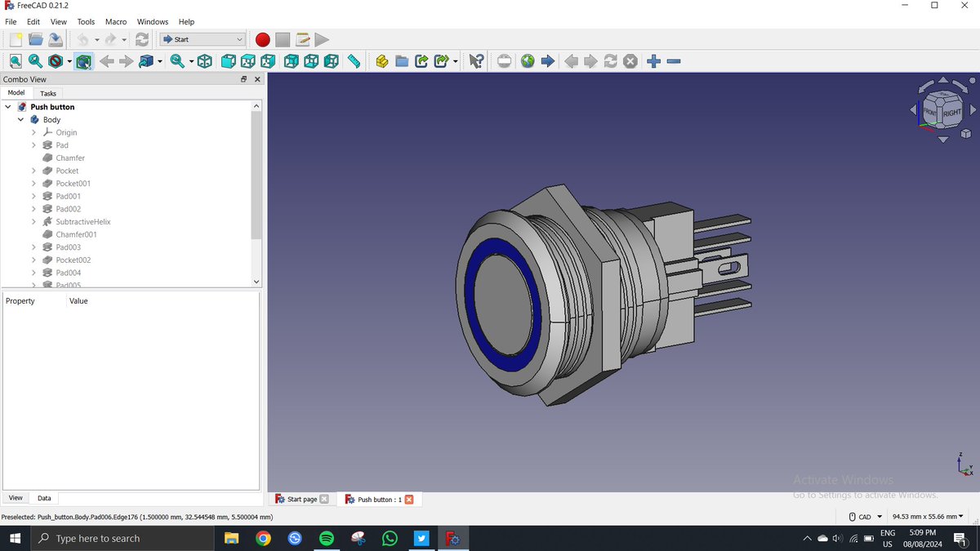This screenshot has height=551, width=980.
Task: Activate the Measure distance ruler icon
Action: [354, 61]
